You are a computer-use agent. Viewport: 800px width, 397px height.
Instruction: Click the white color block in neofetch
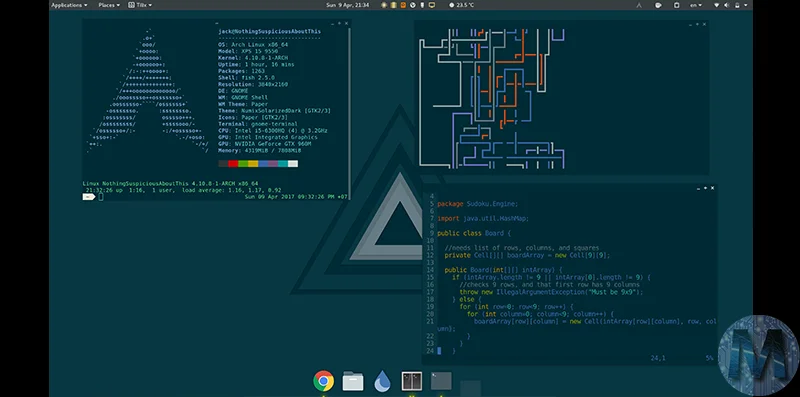293,164
